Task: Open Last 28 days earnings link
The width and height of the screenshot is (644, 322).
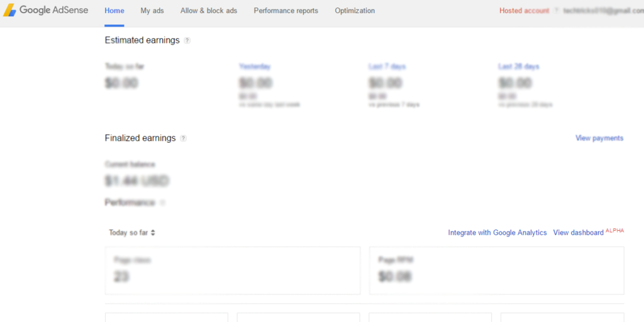Action: click(518, 66)
